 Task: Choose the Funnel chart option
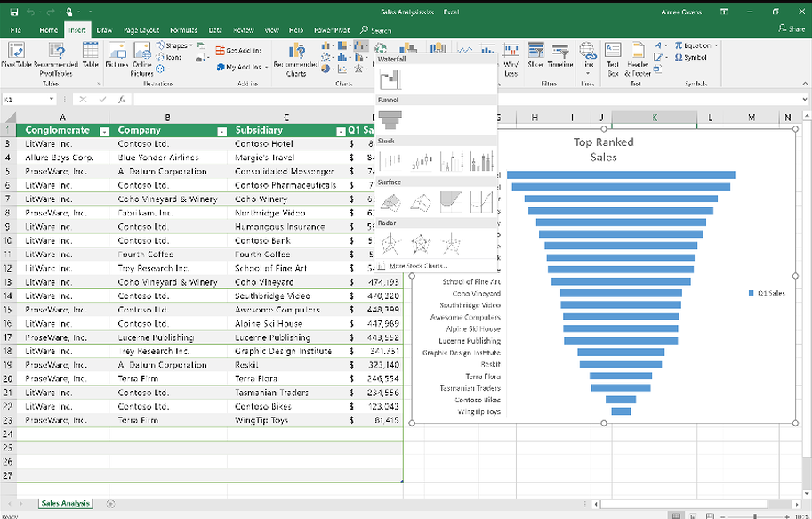tap(389, 120)
